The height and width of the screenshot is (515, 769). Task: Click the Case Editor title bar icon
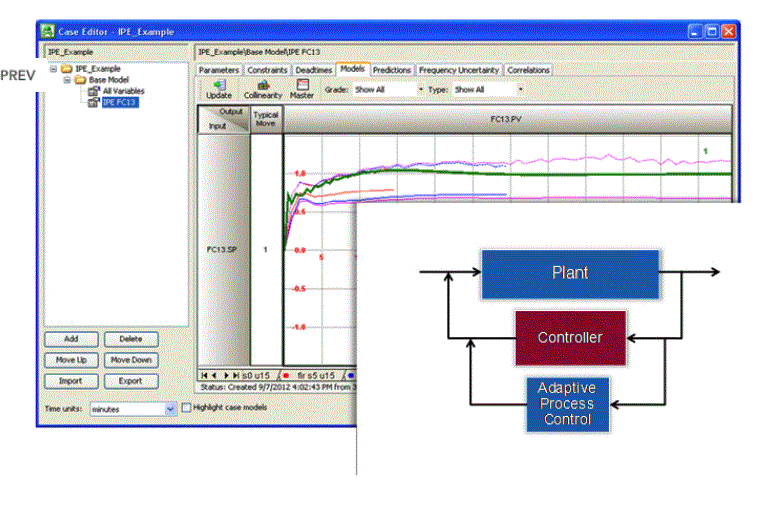coord(48,31)
